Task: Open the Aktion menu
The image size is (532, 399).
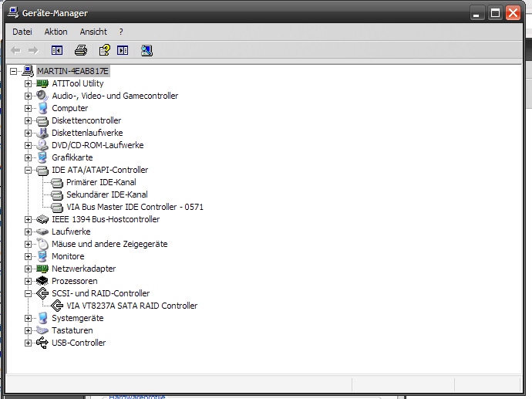Action: click(x=56, y=32)
